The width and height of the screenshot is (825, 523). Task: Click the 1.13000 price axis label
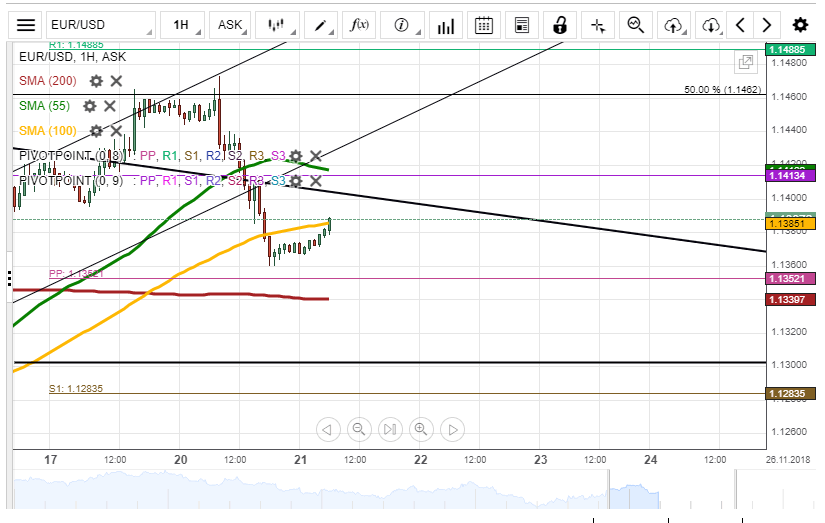coord(789,365)
